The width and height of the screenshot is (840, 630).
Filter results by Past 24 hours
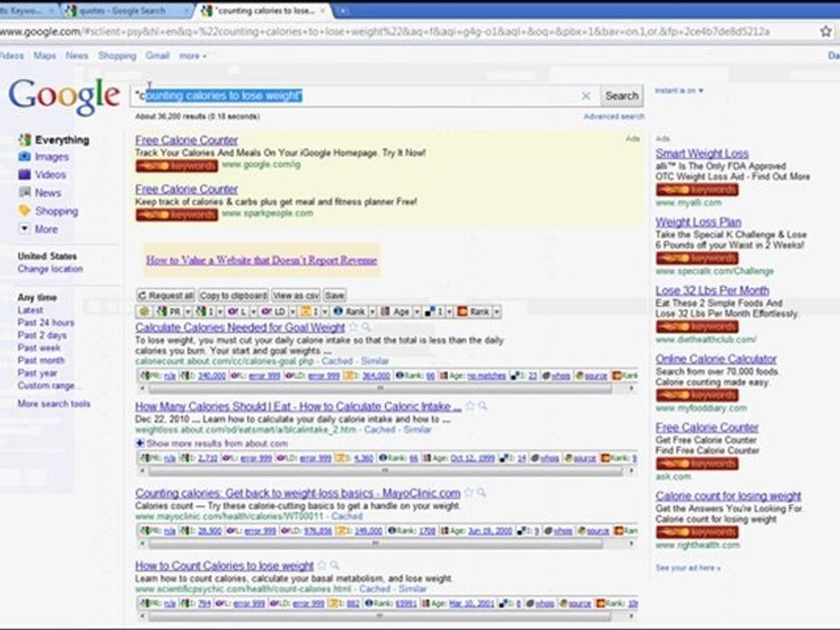click(45, 323)
